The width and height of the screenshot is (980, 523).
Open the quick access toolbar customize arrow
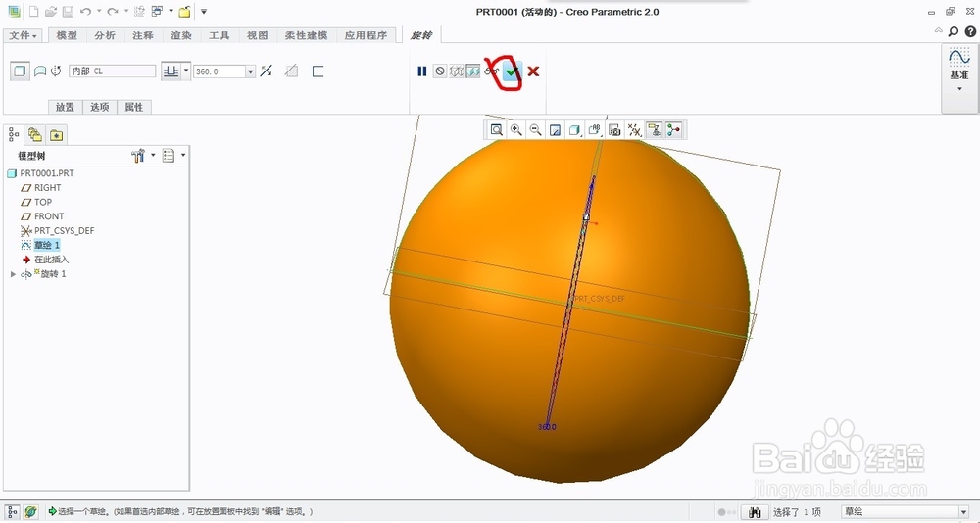[204, 11]
